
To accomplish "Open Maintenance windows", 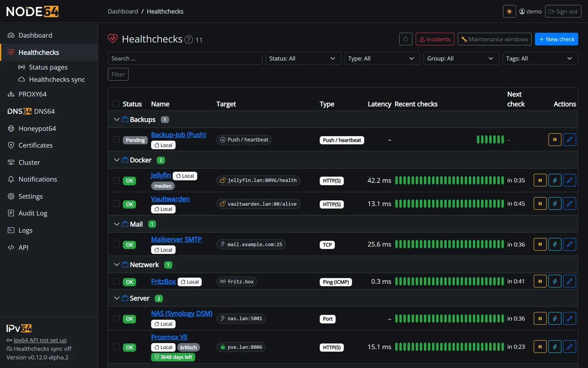I will pos(495,39).
